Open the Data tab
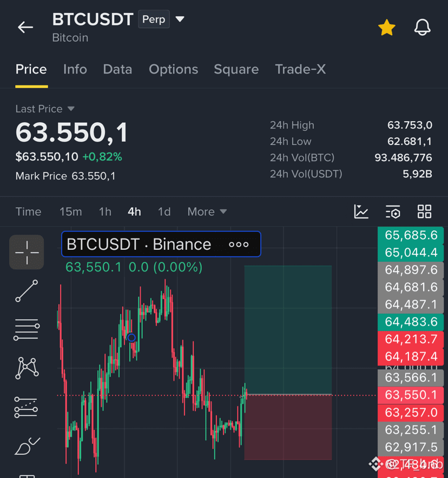This screenshot has width=448, height=478. (x=117, y=70)
